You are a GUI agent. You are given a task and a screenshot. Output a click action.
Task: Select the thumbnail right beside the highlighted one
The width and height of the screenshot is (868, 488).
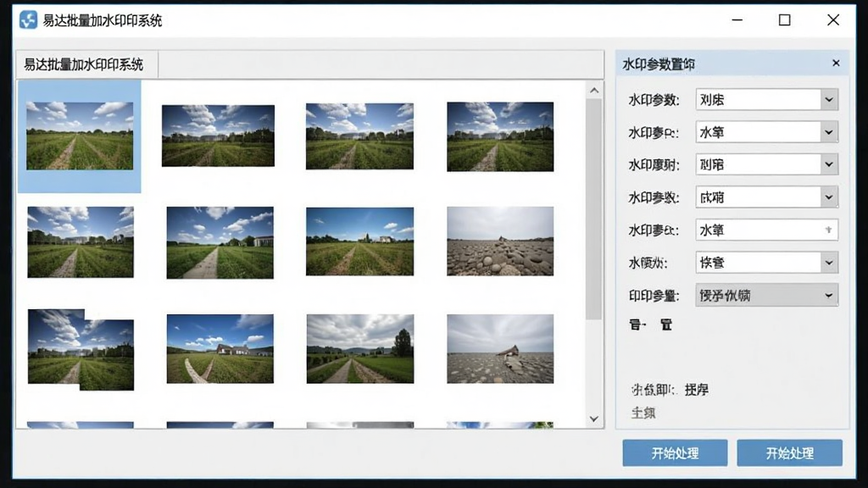pos(218,136)
